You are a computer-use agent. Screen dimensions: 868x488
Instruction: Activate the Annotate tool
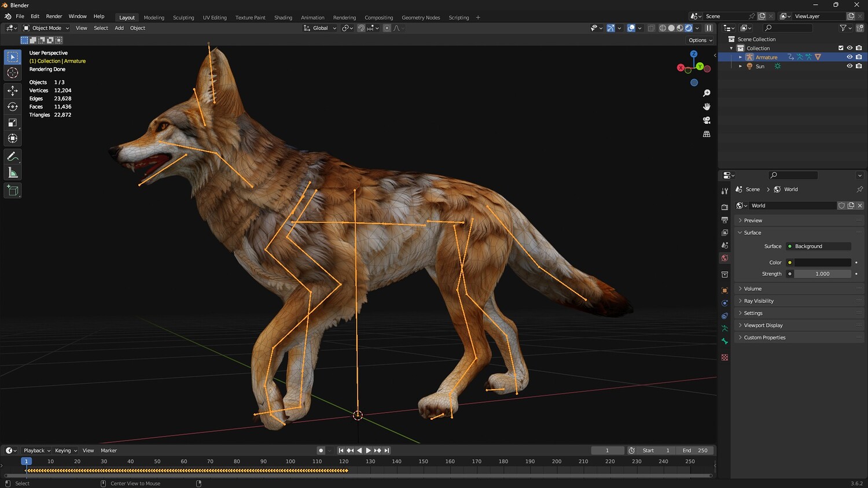(x=13, y=157)
